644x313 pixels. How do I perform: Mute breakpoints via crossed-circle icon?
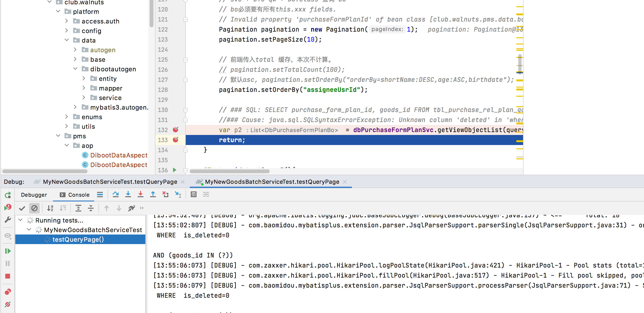(x=7, y=304)
